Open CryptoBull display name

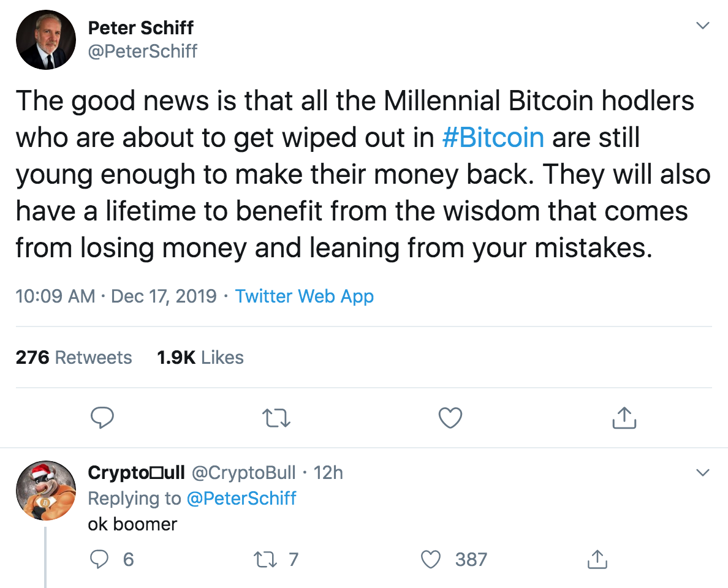[137, 473]
